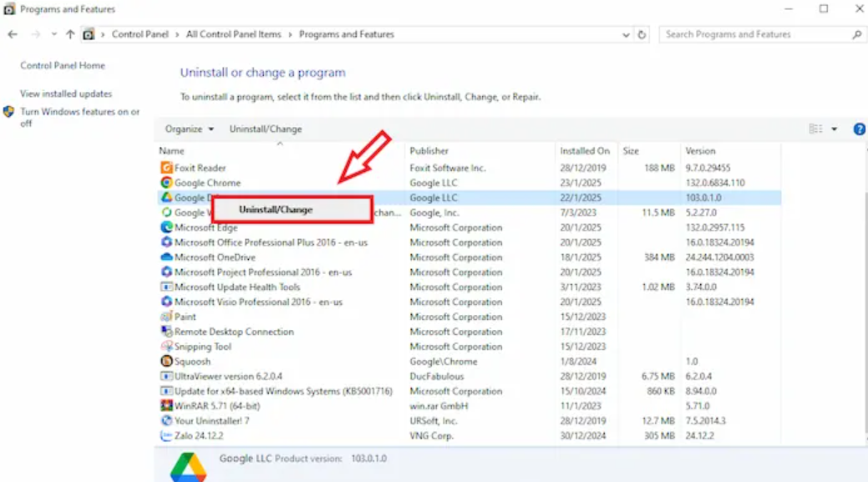Image resolution: width=868 pixels, height=482 pixels.
Task: Click the Google Chrome icon in list
Action: (x=166, y=183)
